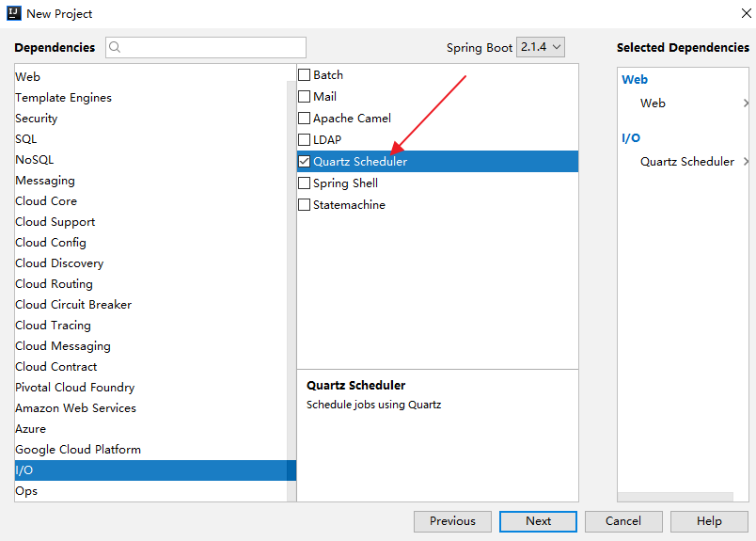Screen dimensions: 756x541
Task: Open the Security category
Action: click(150, 119)
